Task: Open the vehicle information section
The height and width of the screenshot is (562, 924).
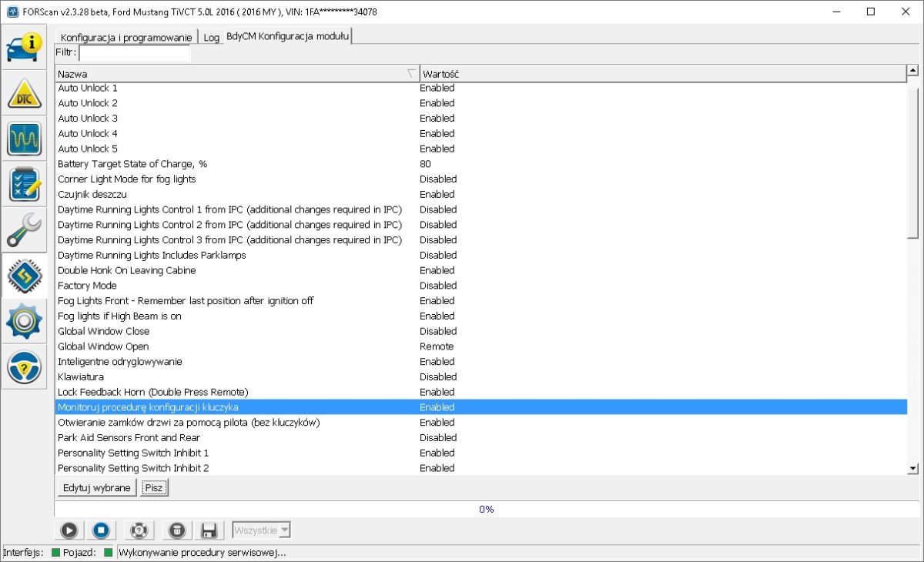Action: click(25, 46)
